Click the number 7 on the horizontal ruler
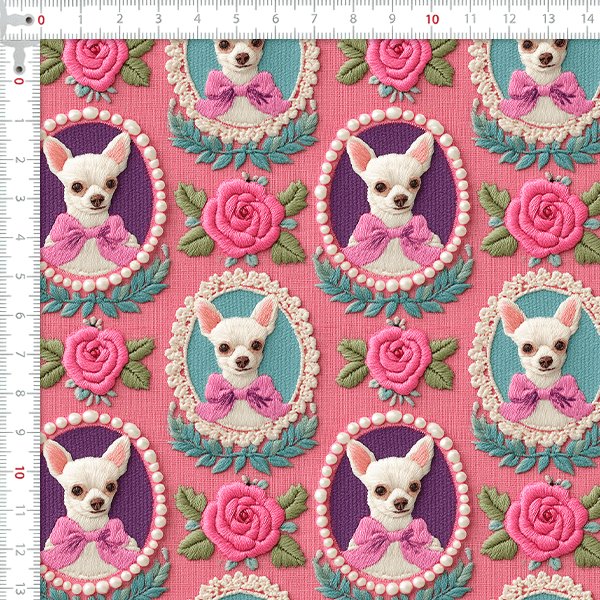Image resolution: width=600 pixels, height=600 pixels. click(314, 19)
